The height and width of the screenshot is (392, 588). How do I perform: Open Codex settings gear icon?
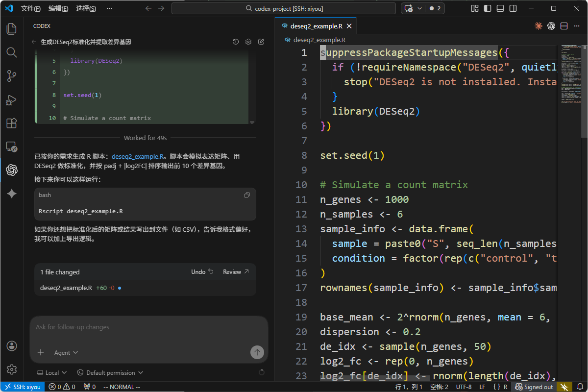[248, 42]
